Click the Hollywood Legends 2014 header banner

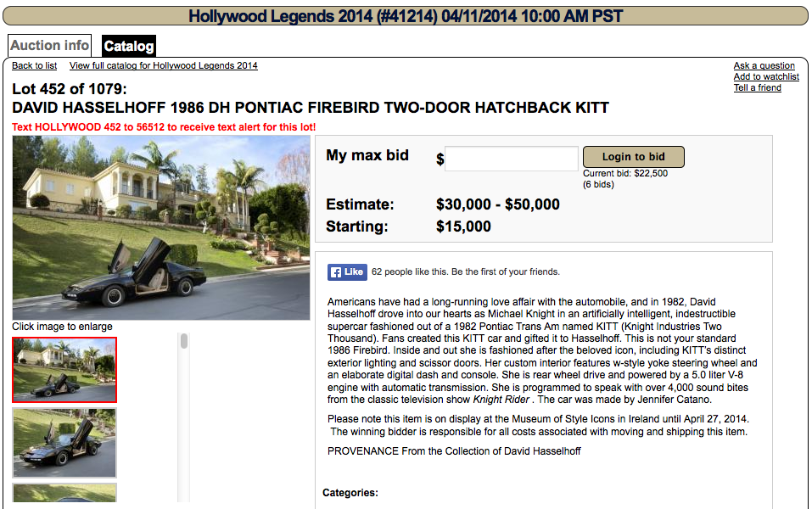[406, 16]
